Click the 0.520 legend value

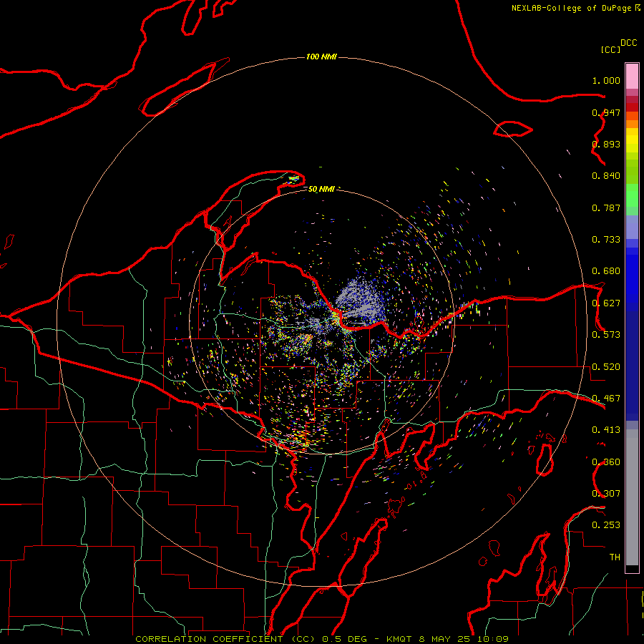(x=606, y=367)
